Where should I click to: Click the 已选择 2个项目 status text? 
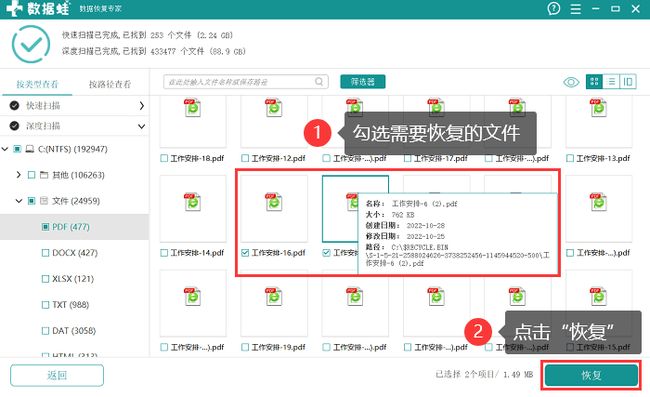[x=484, y=375]
